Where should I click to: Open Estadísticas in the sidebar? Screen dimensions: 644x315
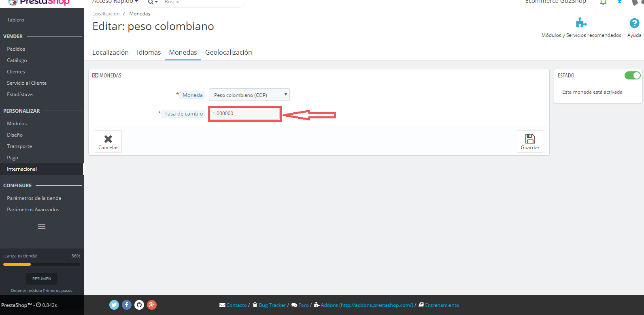[20, 94]
